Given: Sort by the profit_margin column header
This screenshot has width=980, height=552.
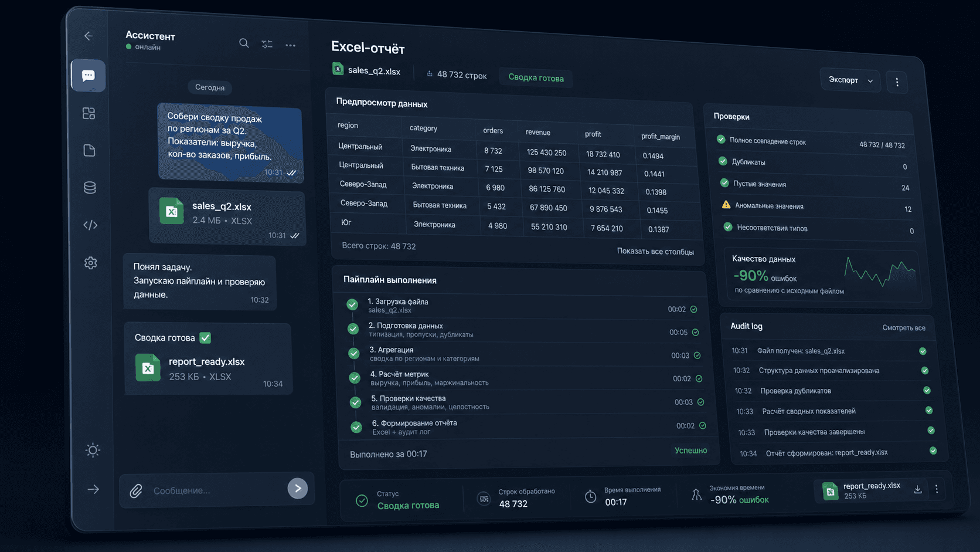Looking at the screenshot, I should (661, 137).
